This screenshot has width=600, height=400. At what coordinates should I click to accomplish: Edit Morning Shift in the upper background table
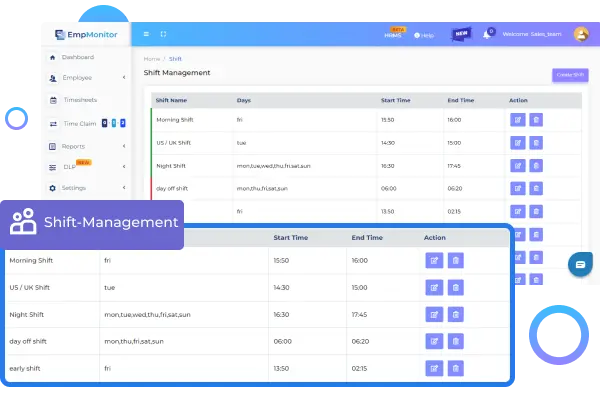point(517,119)
